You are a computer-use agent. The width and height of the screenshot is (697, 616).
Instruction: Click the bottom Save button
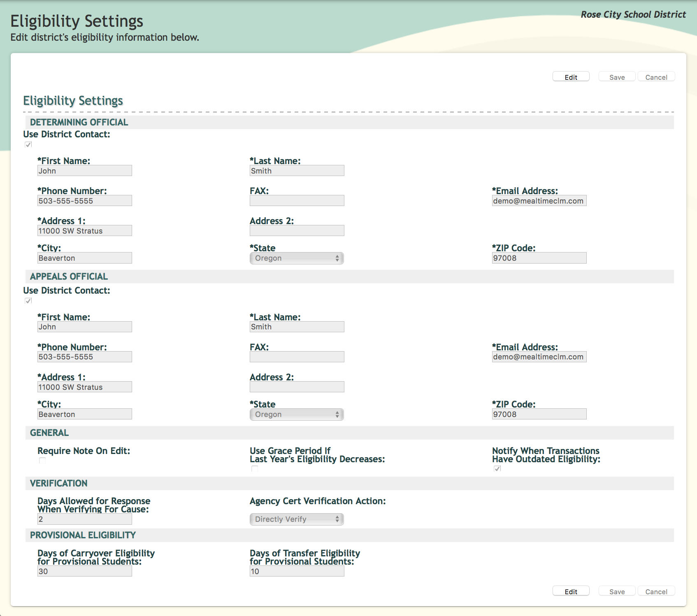[617, 591]
